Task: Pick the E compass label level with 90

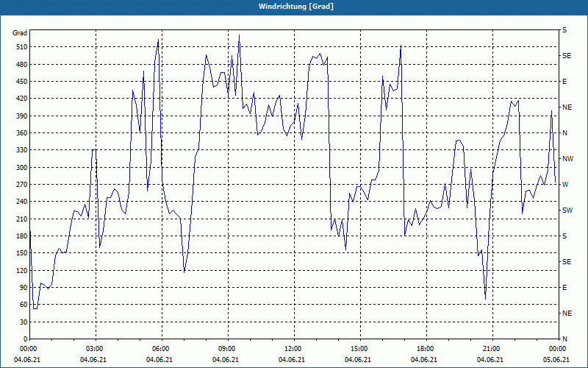Action: click(x=564, y=288)
